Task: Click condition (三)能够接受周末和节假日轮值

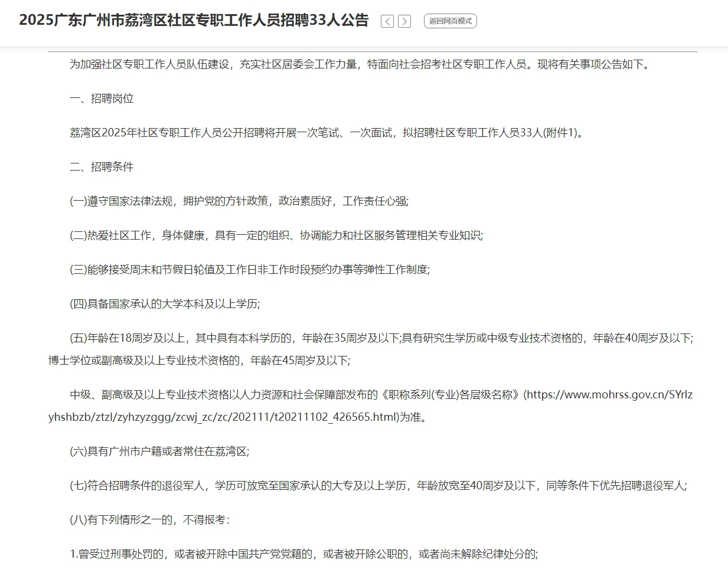Action: pos(250,270)
